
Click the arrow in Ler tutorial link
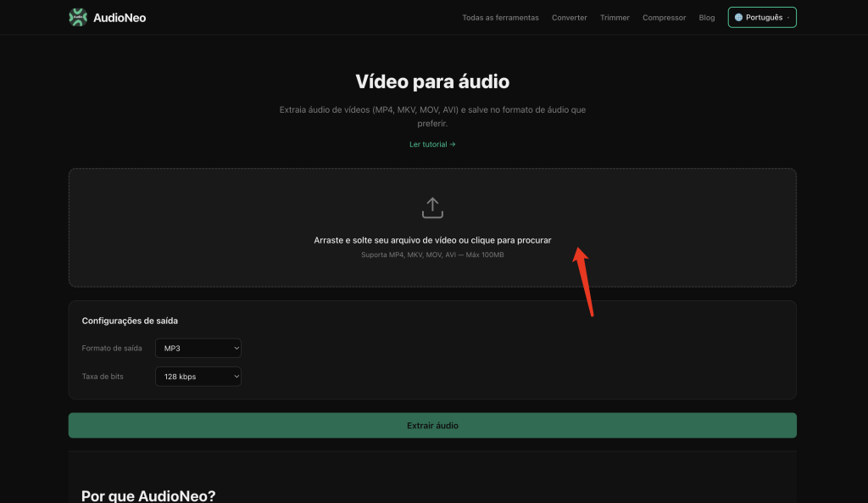pyautogui.click(x=453, y=144)
